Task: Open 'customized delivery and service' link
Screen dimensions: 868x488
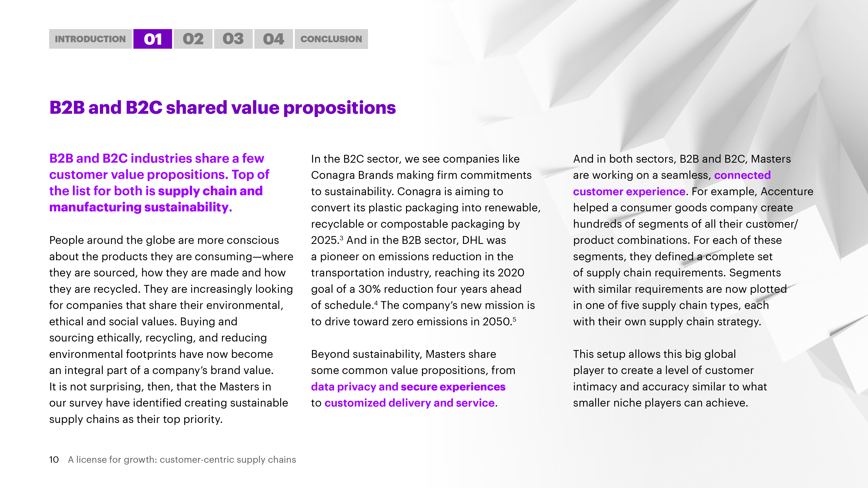Action: (x=409, y=403)
